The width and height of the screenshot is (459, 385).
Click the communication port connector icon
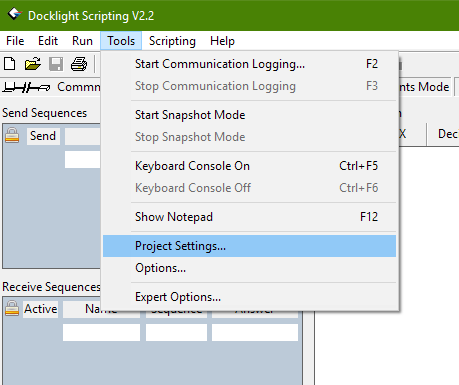point(26,87)
